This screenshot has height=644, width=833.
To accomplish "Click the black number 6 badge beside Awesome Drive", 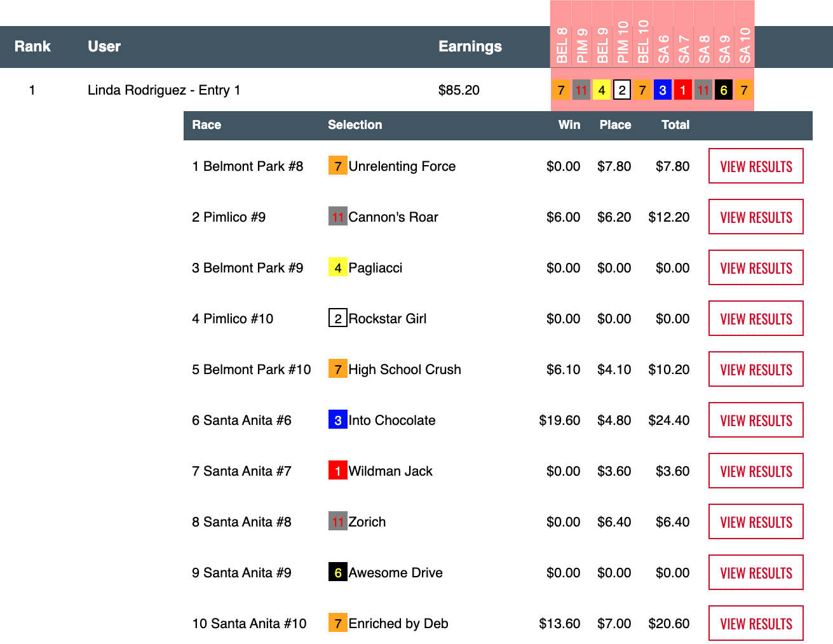I will [x=337, y=572].
